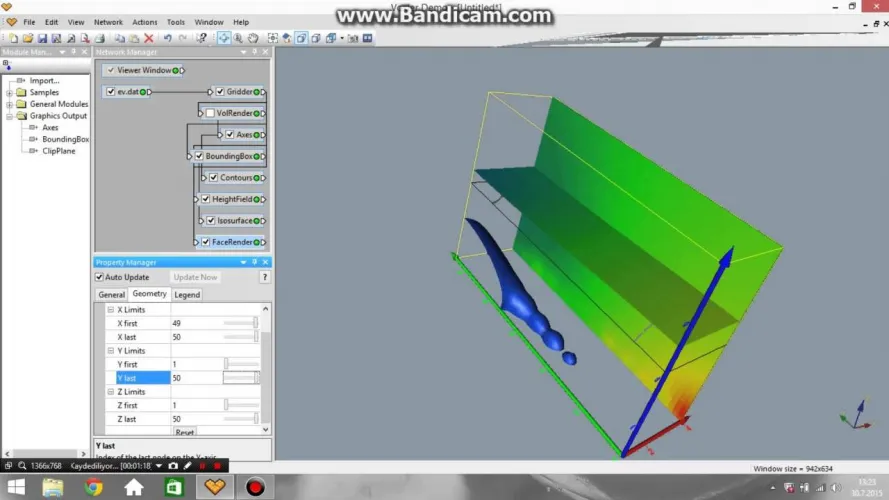This screenshot has width=889, height=500.
Task: Collapse the X Limits property group
Action: tap(110, 310)
